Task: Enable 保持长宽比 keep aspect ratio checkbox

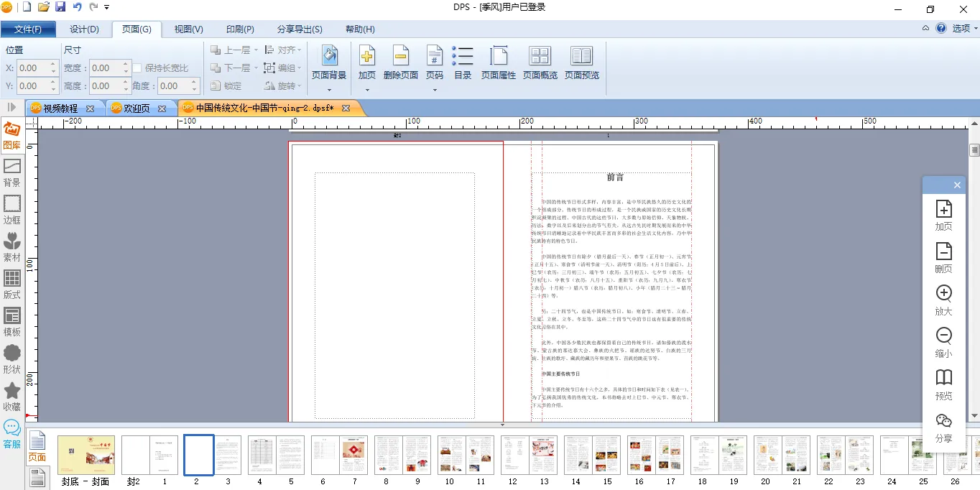Action: [x=137, y=68]
